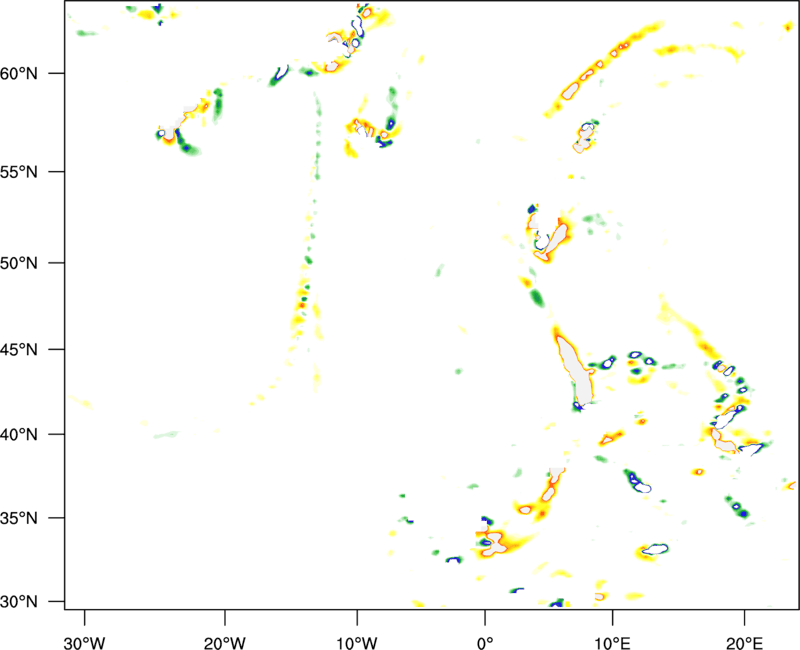Viewport: 800px width, 650px height.
Task: Click the 60°N latitude label
Action: point(19,74)
